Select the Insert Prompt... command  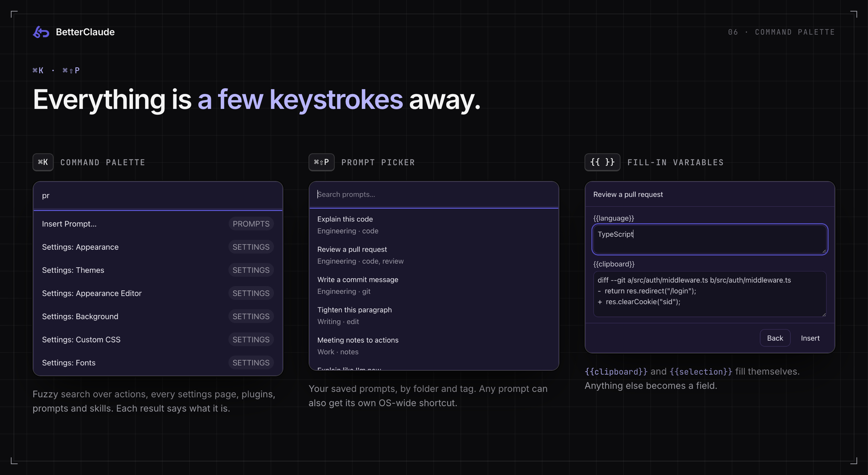(158, 224)
